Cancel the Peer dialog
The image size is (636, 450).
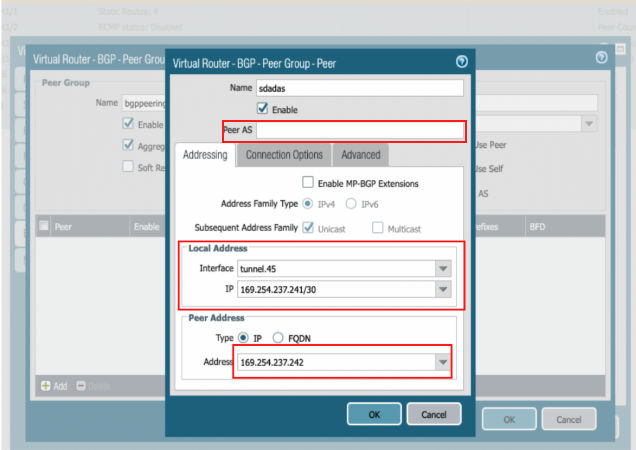click(x=433, y=414)
